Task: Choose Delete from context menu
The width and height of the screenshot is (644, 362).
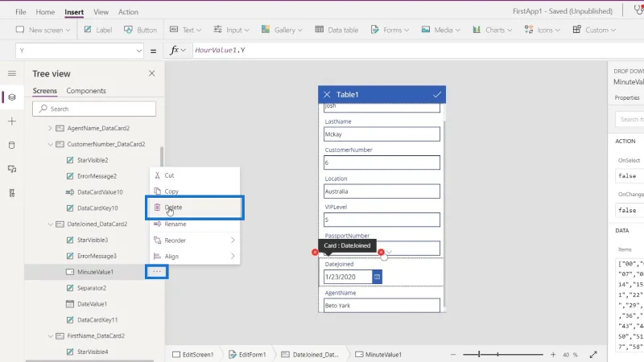Action: coord(195,208)
